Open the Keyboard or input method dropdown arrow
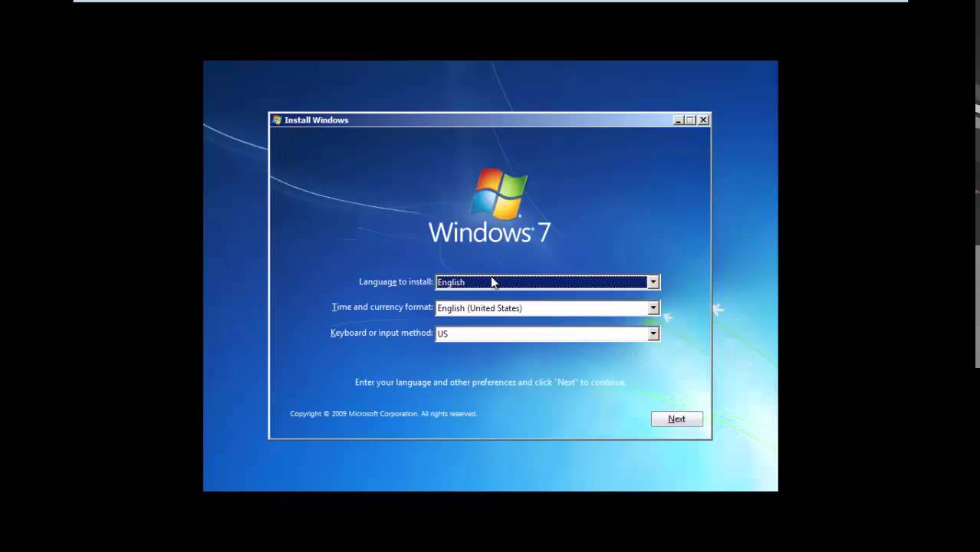980x552 pixels. (653, 333)
